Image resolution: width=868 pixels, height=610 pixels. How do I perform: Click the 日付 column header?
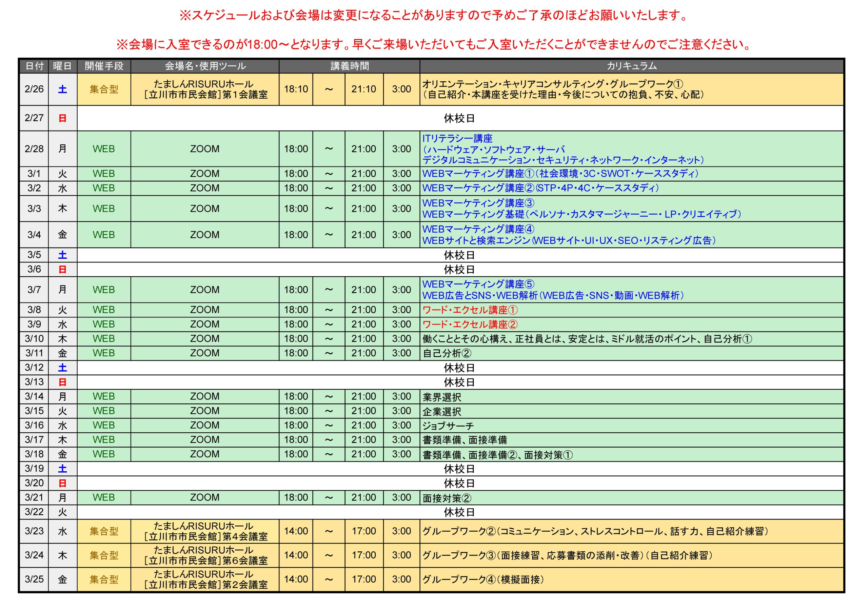coord(34,66)
